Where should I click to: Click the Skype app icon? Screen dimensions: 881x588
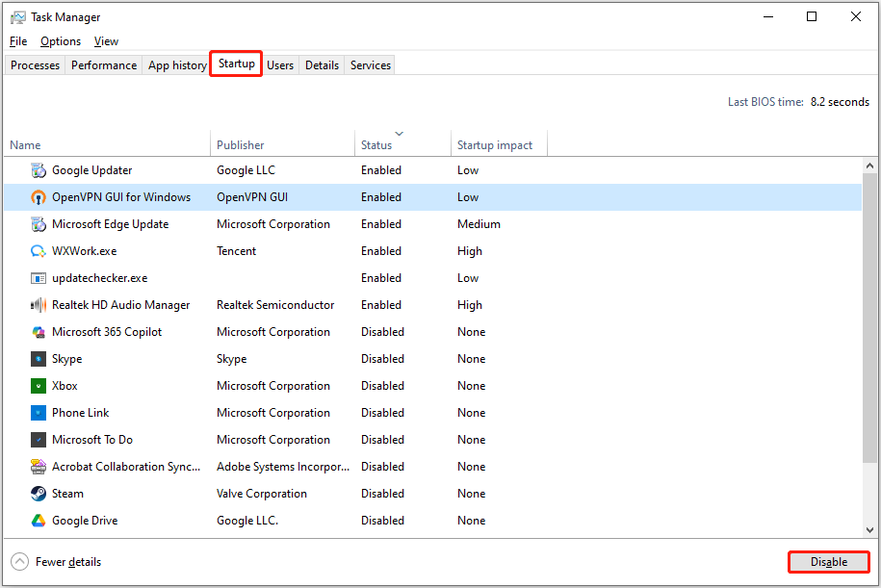(x=39, y=359)
